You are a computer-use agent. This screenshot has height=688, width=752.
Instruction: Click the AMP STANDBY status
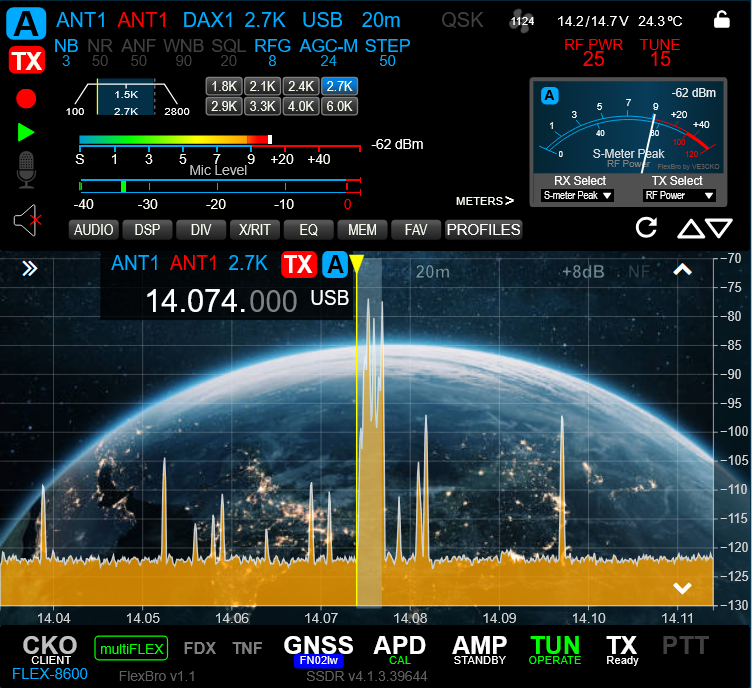(x=480, y=650)
